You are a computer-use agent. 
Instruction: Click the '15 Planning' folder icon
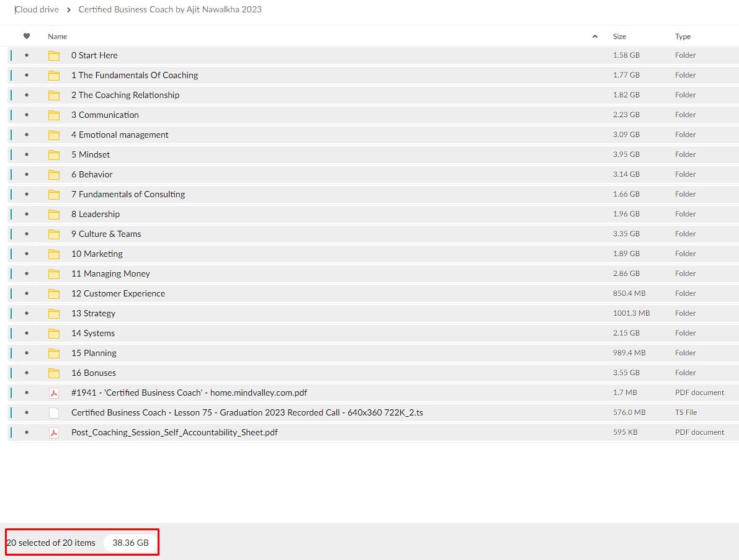tap(54, 353)
